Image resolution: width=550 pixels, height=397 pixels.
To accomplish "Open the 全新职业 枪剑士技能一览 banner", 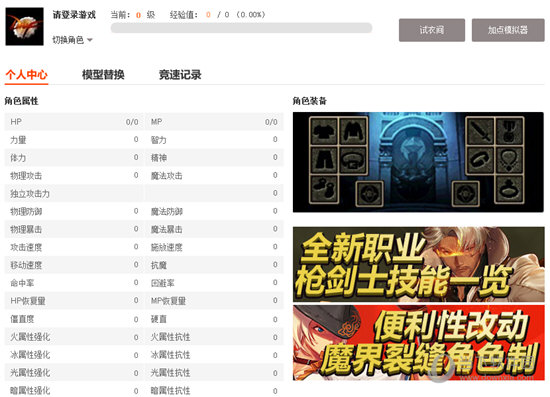I will tap(419, 264).
